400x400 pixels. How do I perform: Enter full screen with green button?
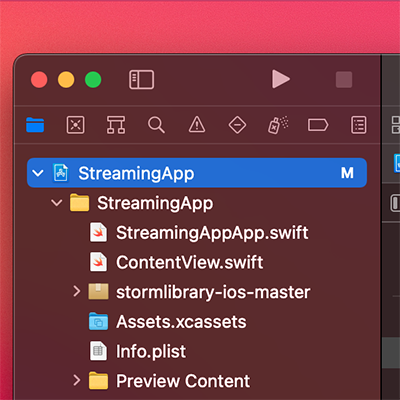coord(93,80)
